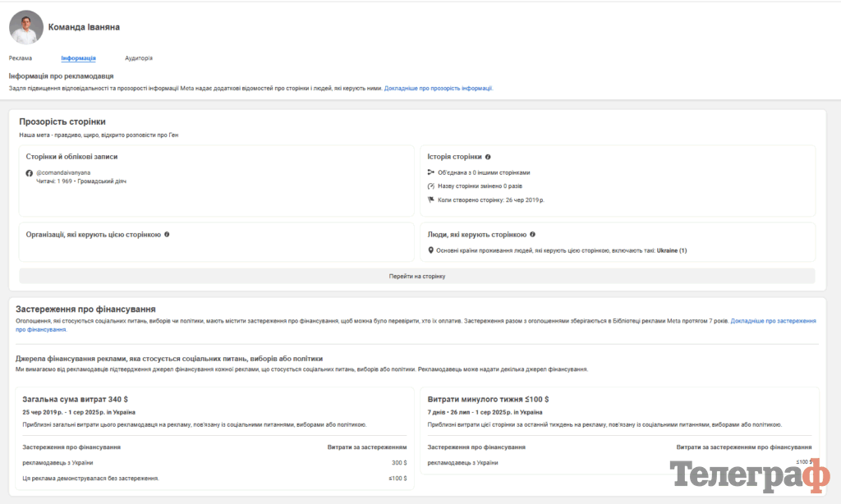Image resolution: width=841 pixels, height=504 pixels.
Task: Click the Витрати минулого тижня ≤100 $ heading
Action: [488, 399]
